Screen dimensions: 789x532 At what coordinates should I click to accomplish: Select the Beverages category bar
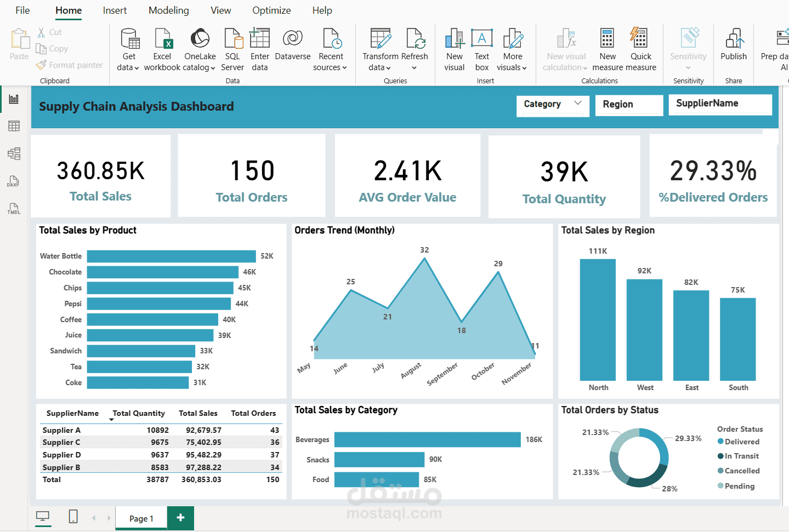click(x=427, y=439)
